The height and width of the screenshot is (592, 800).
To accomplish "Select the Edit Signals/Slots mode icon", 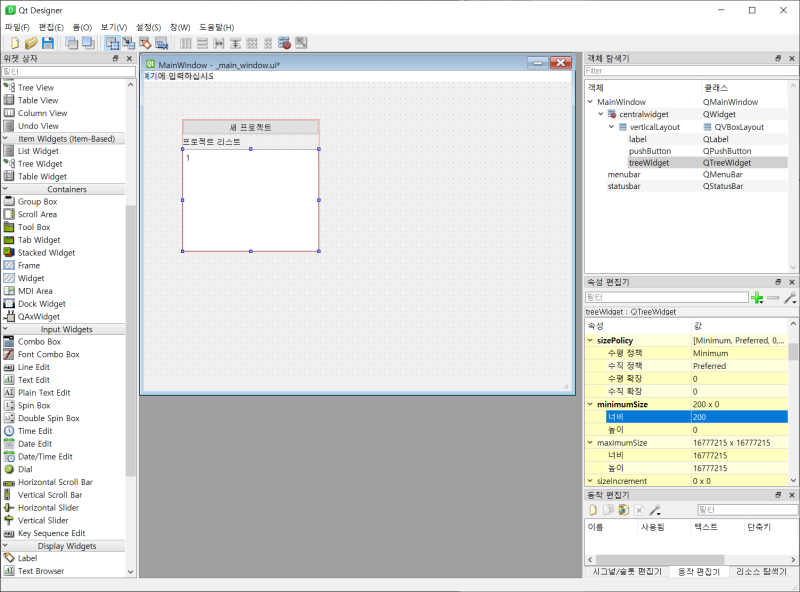I will (129, 43).
